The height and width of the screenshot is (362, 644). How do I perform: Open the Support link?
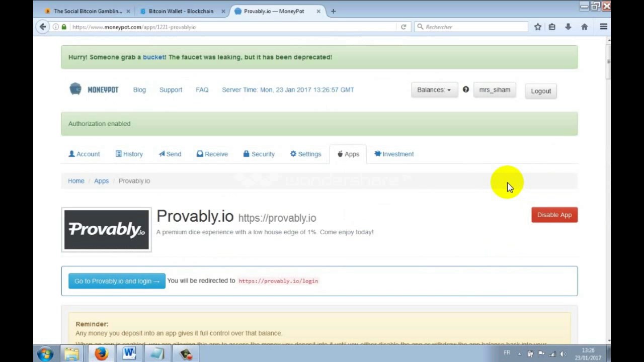pos(171,89)
